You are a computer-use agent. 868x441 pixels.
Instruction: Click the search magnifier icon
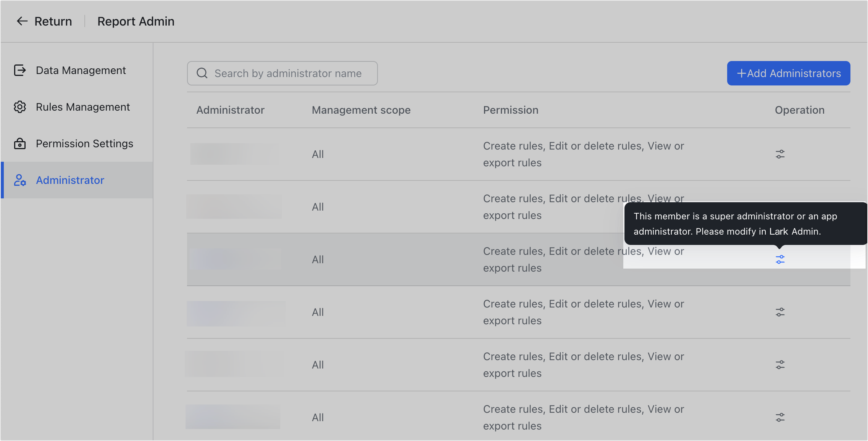tap(202, 73)
